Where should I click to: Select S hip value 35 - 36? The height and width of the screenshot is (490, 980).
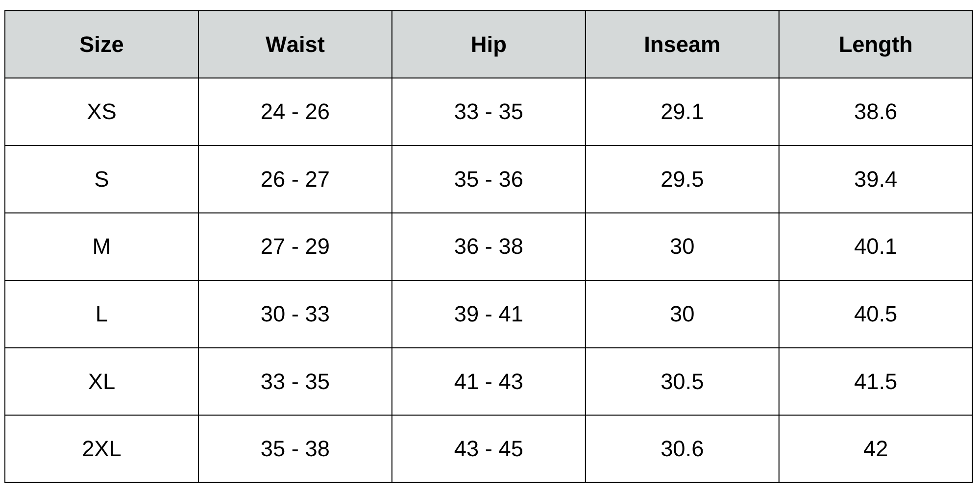(489, 179)
